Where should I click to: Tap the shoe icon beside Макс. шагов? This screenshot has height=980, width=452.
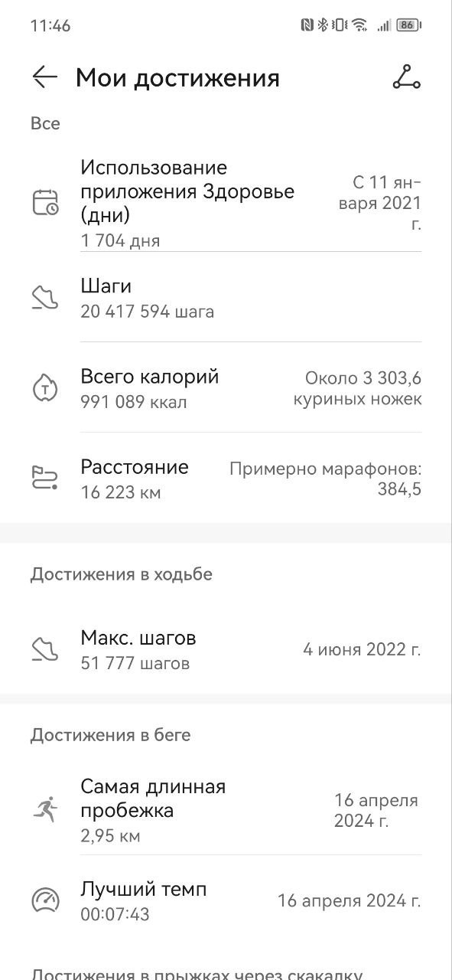[x=45, y=649]
